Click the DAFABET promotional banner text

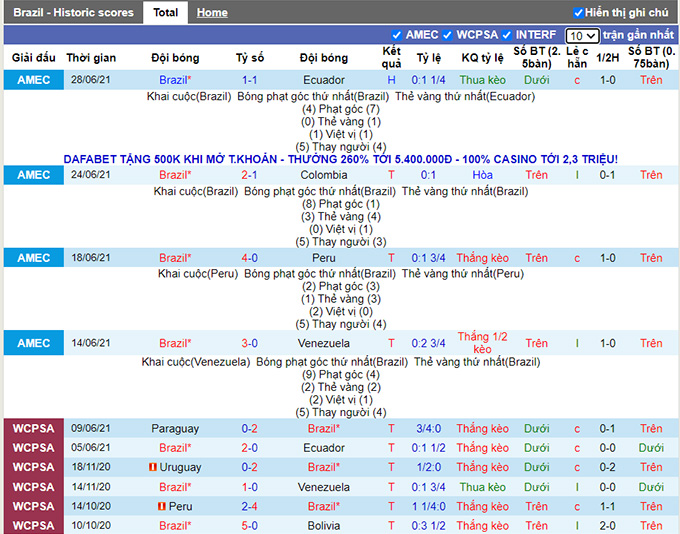(340, 159)
